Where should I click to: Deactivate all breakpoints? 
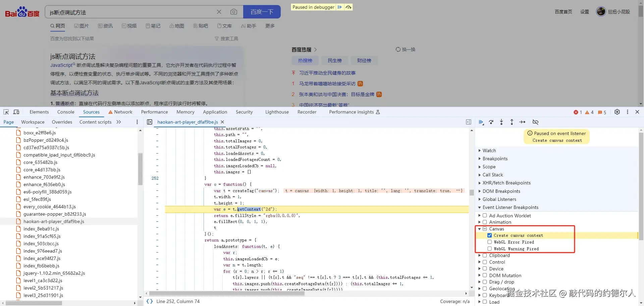536,122
